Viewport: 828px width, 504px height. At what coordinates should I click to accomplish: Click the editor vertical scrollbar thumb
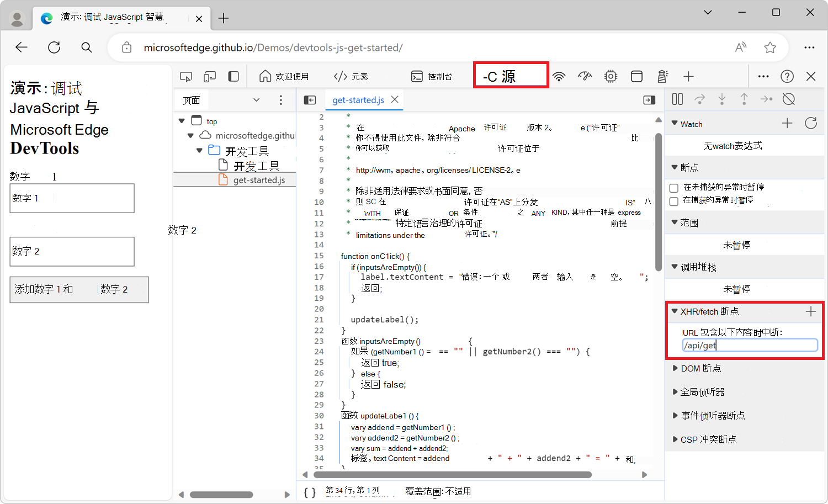pos(658,201)
